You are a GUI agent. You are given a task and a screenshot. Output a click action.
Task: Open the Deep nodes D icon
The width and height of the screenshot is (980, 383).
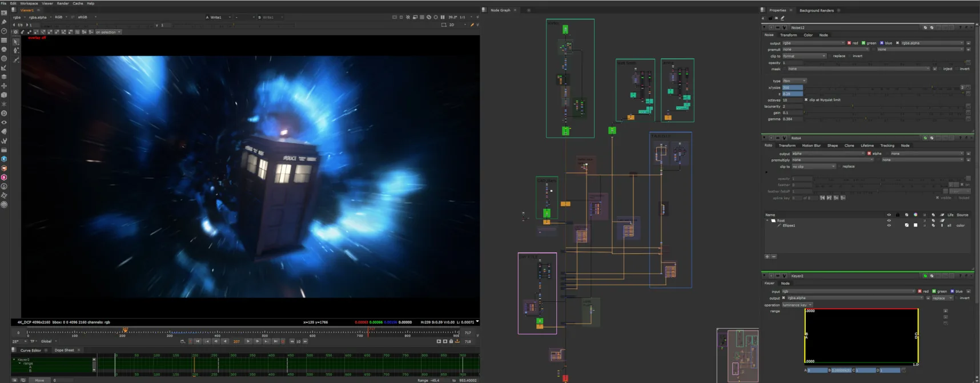[4, 113]
